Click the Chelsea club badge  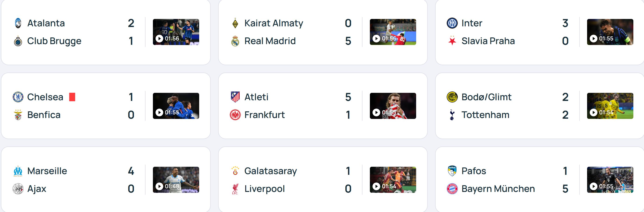(x=18, y=97)
